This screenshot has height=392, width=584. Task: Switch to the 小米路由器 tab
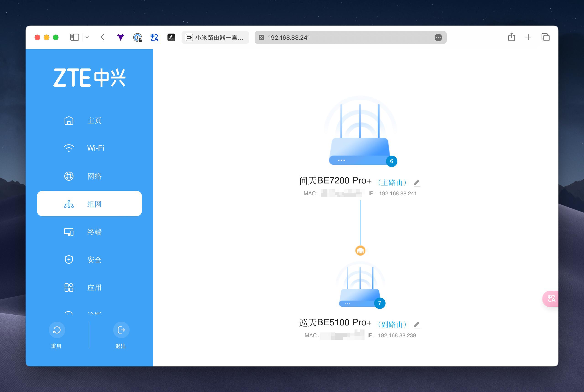(215, 37)
